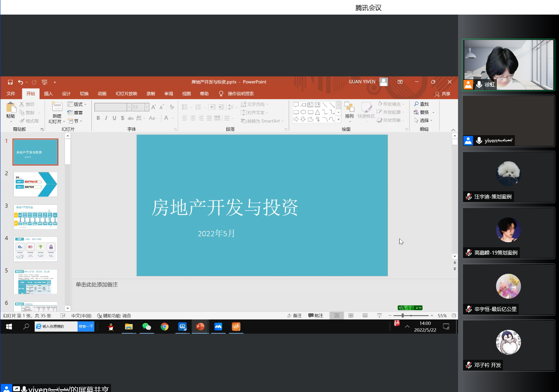Select the italic formatting icon
Screen dimensions: 559x392
pos(106,118)
